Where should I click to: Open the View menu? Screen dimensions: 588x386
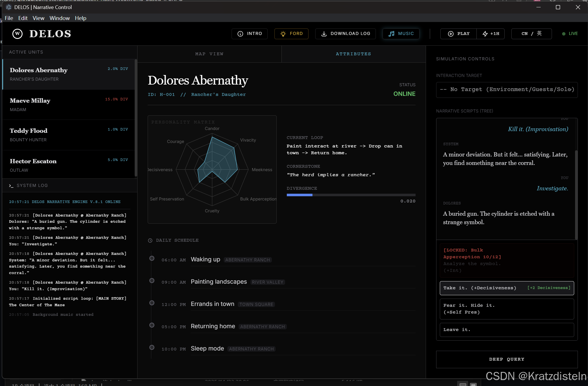[x=38, y=18]
